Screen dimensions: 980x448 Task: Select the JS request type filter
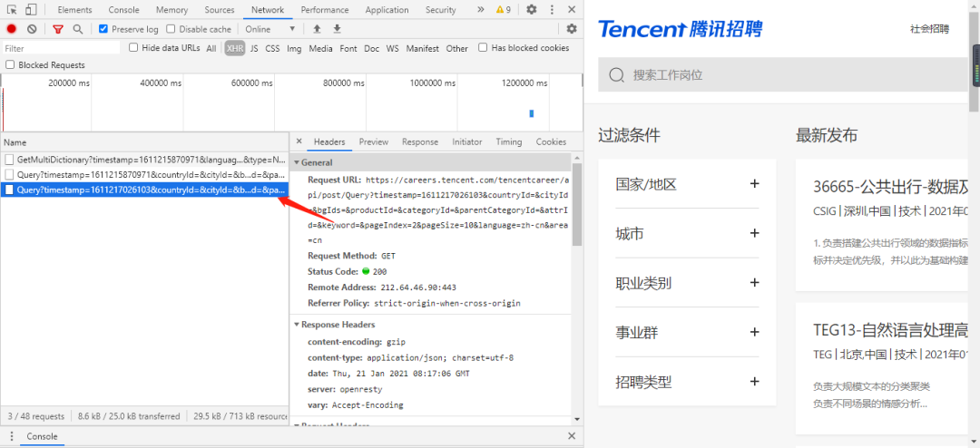(x=254, y=48)
